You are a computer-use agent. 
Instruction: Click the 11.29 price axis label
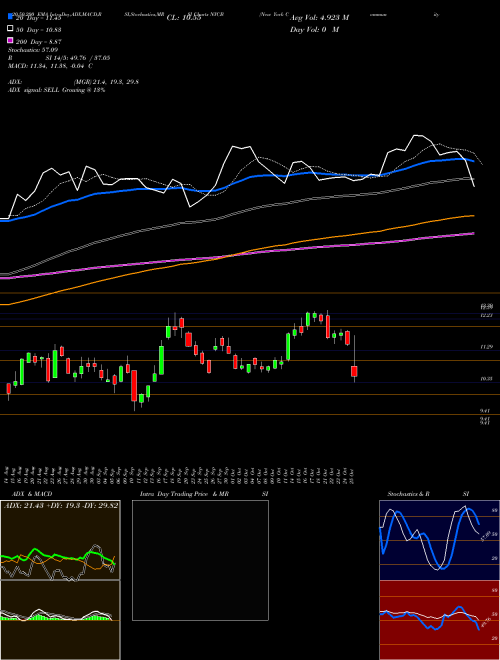click(487, 347)
